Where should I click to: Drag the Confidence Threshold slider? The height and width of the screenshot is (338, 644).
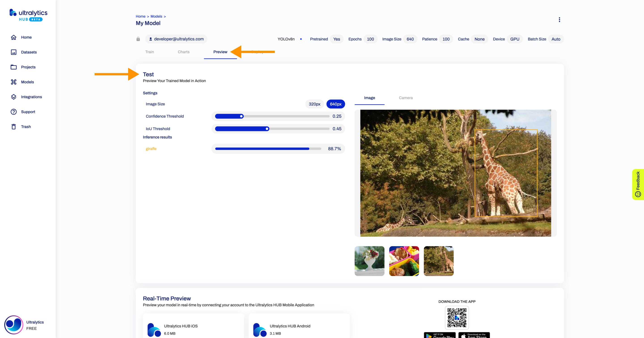[x=241, y=116]
